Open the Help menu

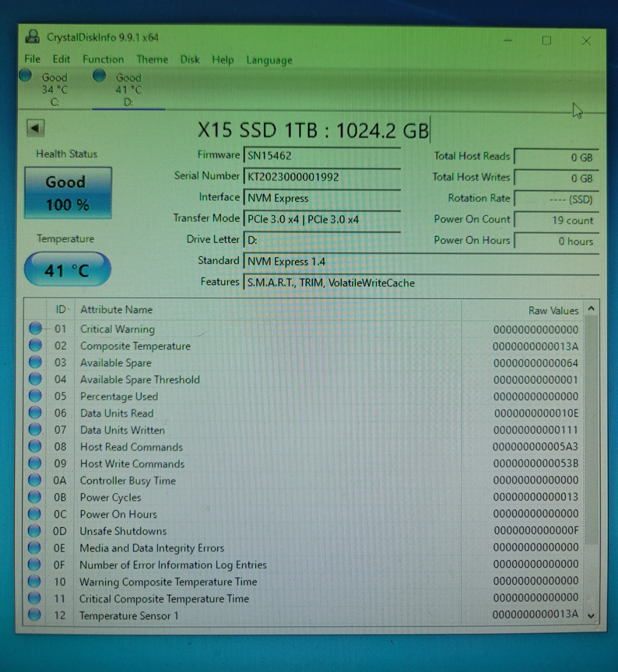click(223, 60)
